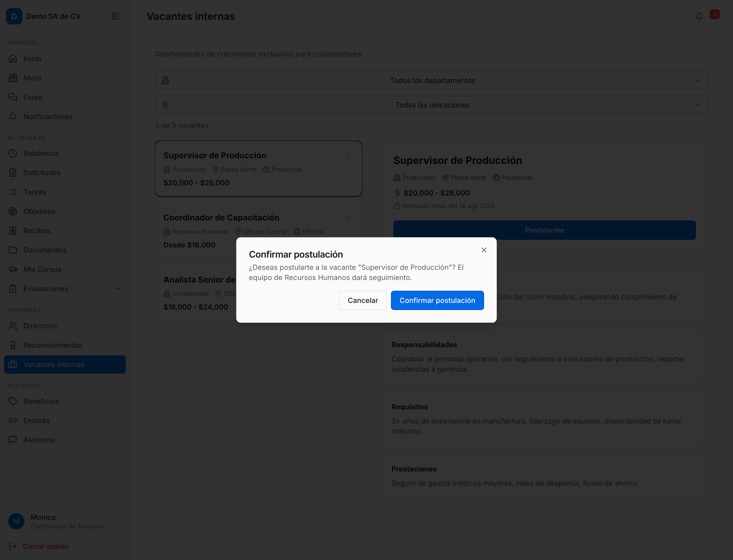Open the notifications bell in header
The width and height of the screenshot is (733, 560).
click(699, 16)
